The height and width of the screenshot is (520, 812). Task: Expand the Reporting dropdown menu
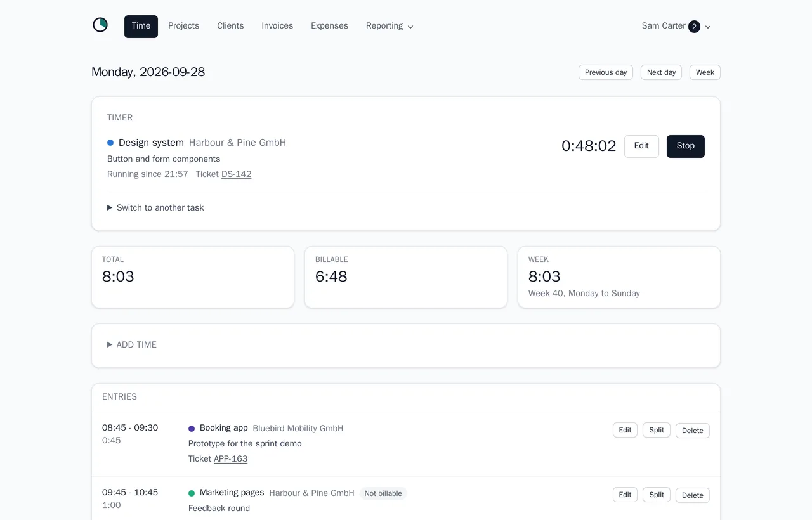(x=390, y=26)
